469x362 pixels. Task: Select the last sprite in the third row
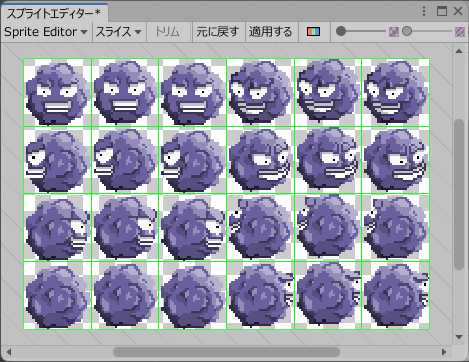tap(396, 228)
